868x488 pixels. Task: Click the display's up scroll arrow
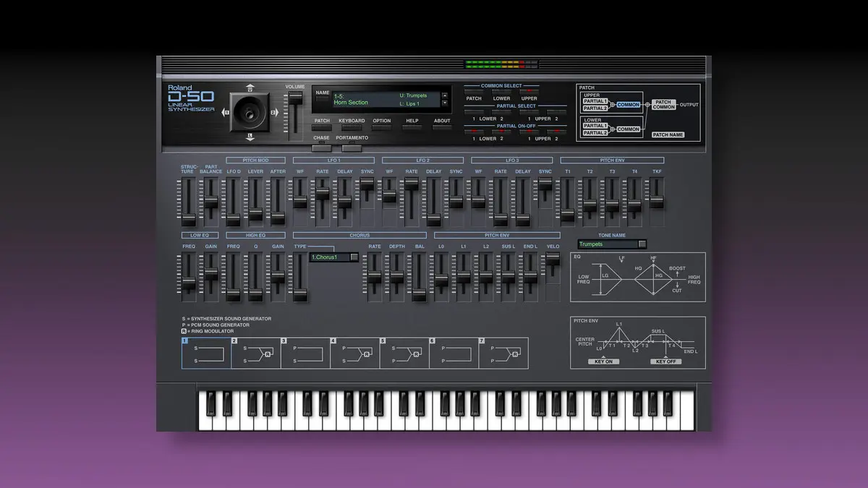pos(444,95)
